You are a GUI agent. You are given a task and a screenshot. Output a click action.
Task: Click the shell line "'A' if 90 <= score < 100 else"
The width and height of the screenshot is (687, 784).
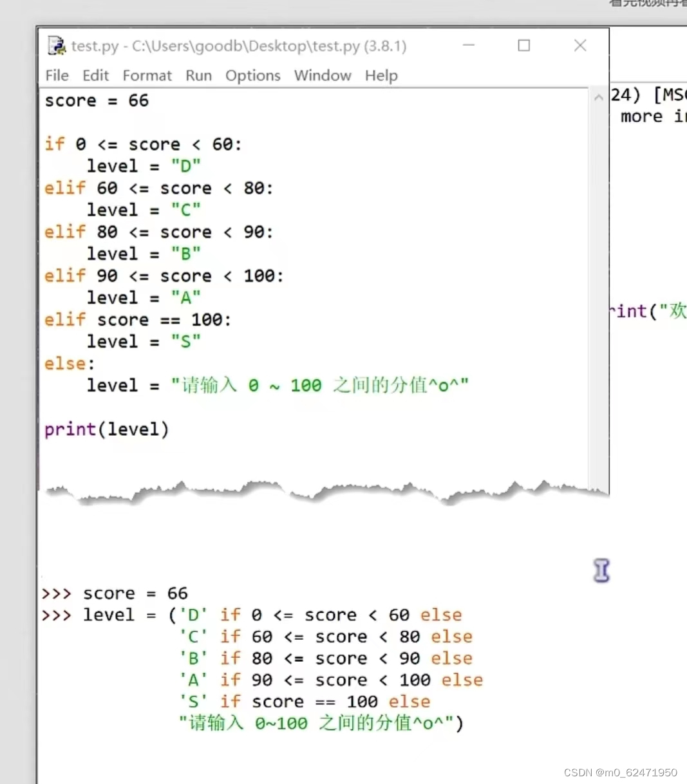pos(331,680)
